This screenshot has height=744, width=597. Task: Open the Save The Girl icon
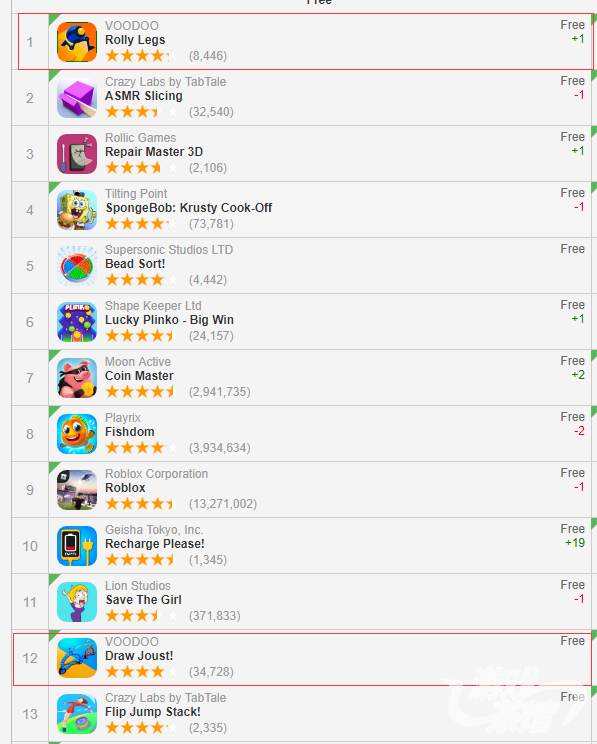click(77, 602)
